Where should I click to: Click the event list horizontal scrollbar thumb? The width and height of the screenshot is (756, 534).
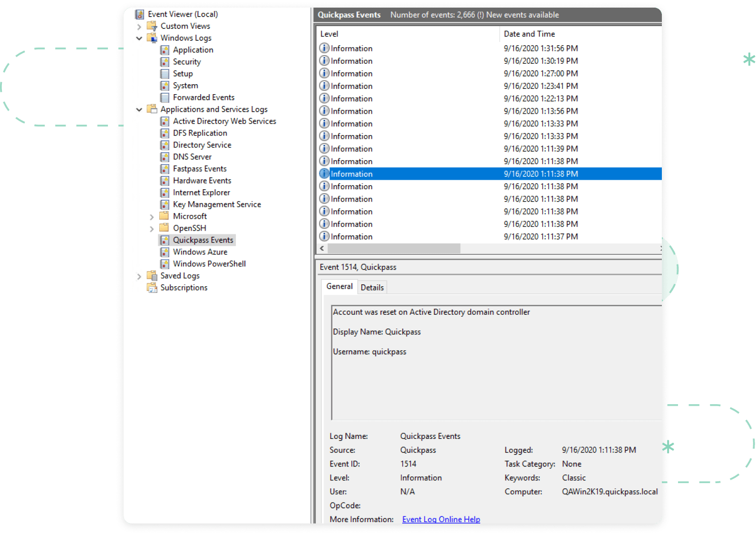394,248
